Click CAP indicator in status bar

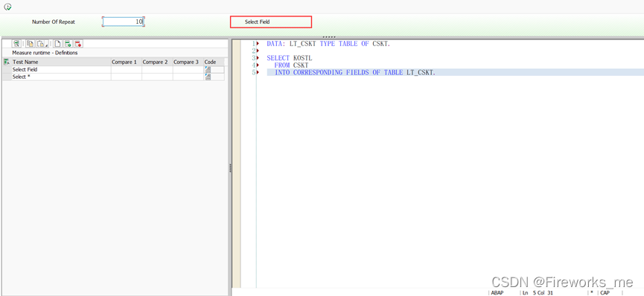pos(605,293)
